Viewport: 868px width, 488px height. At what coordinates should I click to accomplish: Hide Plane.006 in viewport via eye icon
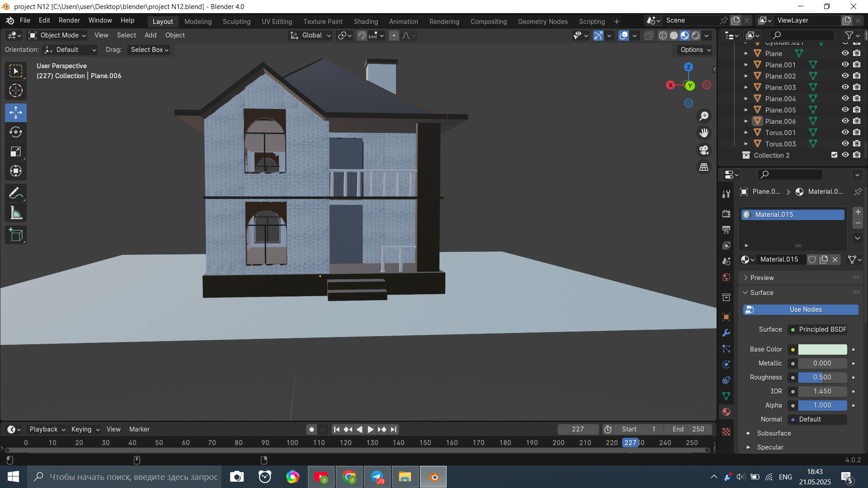click(845, 121)
